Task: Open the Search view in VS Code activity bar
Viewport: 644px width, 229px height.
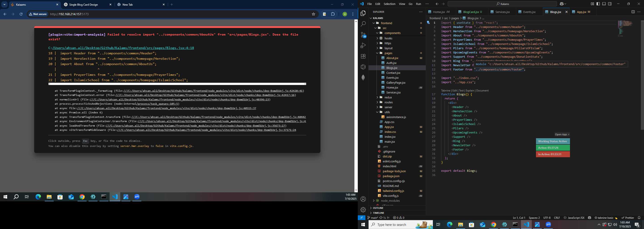Action: [x=363, y=24]
